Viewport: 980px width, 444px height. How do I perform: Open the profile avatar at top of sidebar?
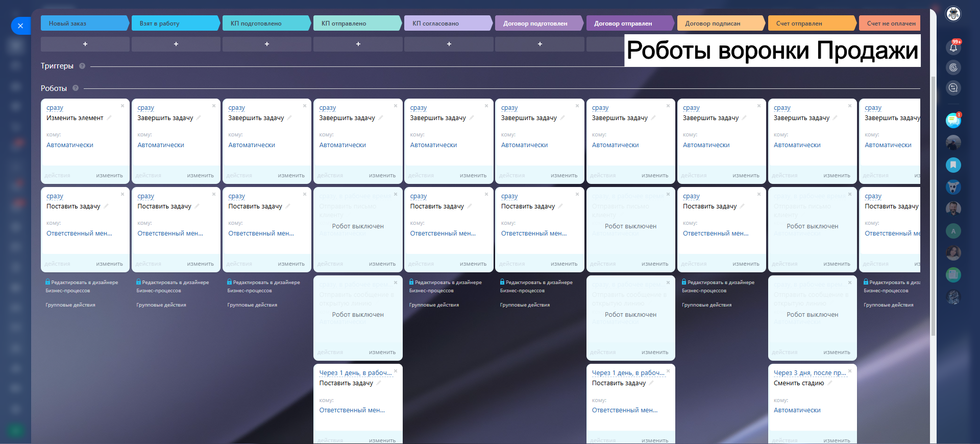(953, 14)
